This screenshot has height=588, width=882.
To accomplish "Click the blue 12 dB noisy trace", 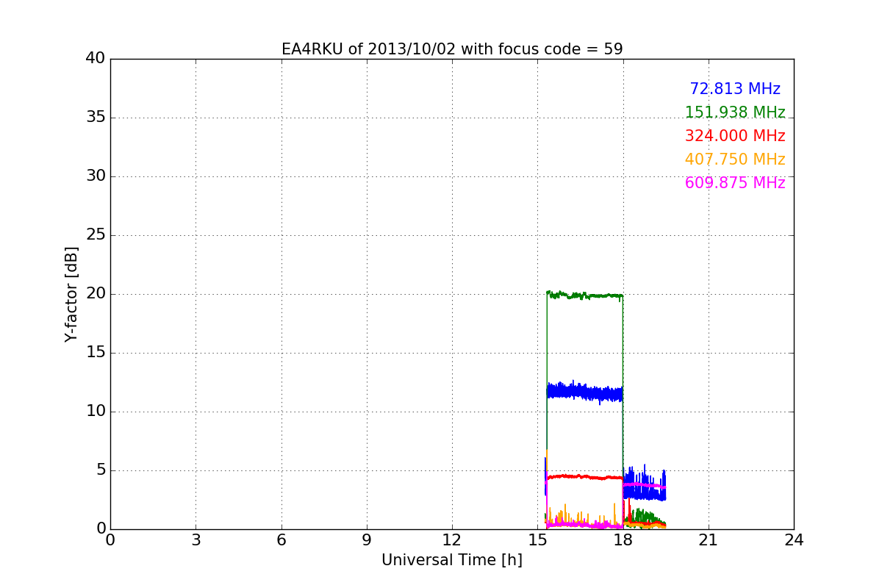I will click(x=584, y=392).
